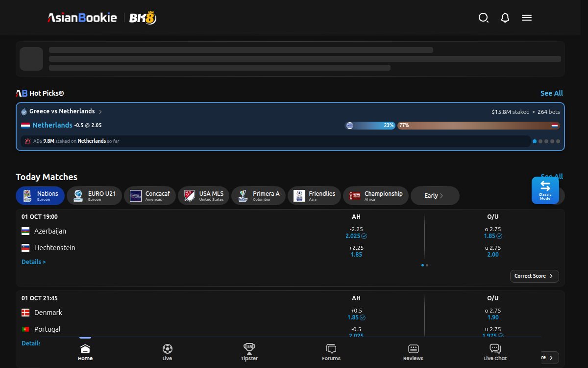Open Details for Denmark vs Portugal
Screen dimensions: 588x368
31,343
